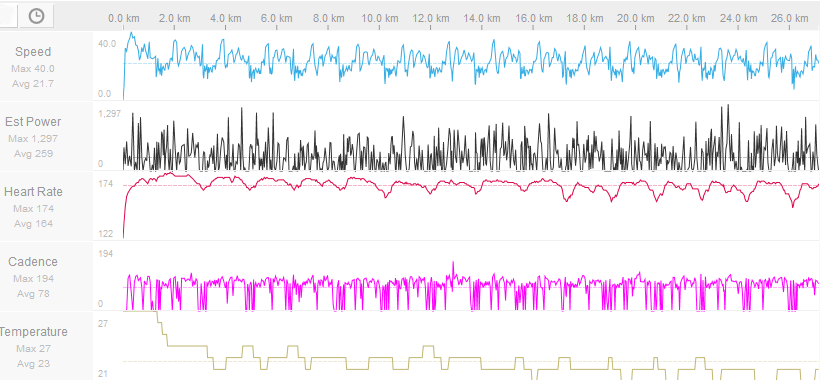Click the 10.0 km distance axis tick
This screenshot has height=380, width=820.
click(379, 18)
